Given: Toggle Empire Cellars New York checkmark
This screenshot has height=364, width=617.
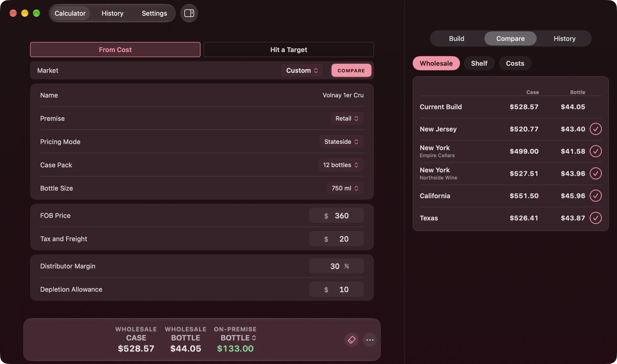Looking at the screenshot, I should [x=596, y=151].
